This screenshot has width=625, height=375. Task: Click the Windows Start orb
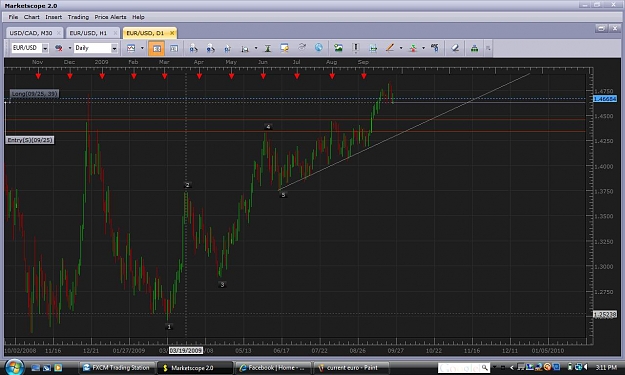[x=14, y=367]
